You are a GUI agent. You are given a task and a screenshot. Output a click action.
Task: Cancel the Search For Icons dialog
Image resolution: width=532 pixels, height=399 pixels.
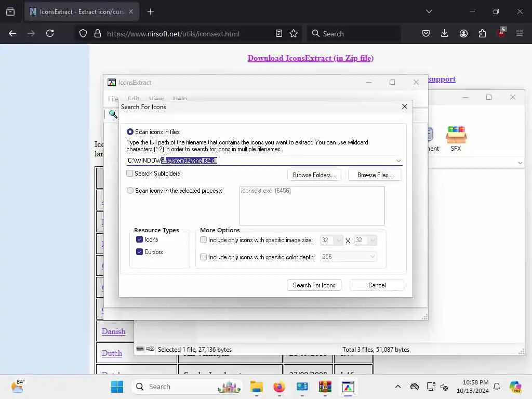377,285
